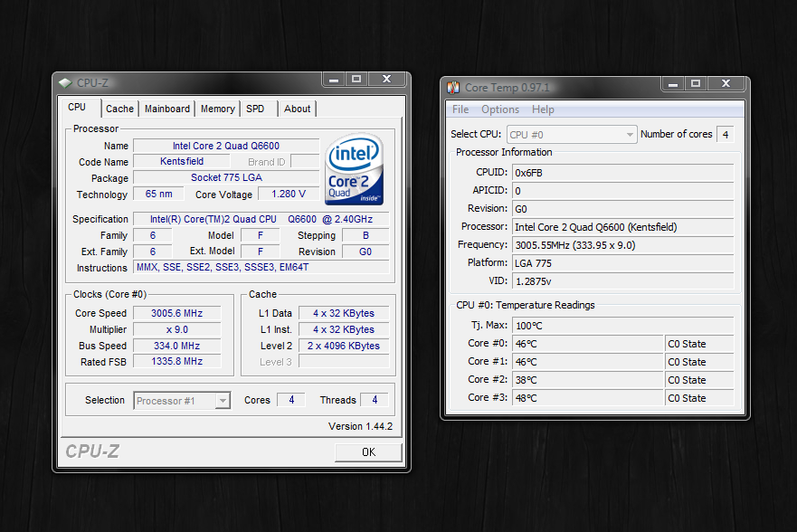Open the Mainboard tab
This screenshot has width=797, height=532.
[x=167, y=109]
